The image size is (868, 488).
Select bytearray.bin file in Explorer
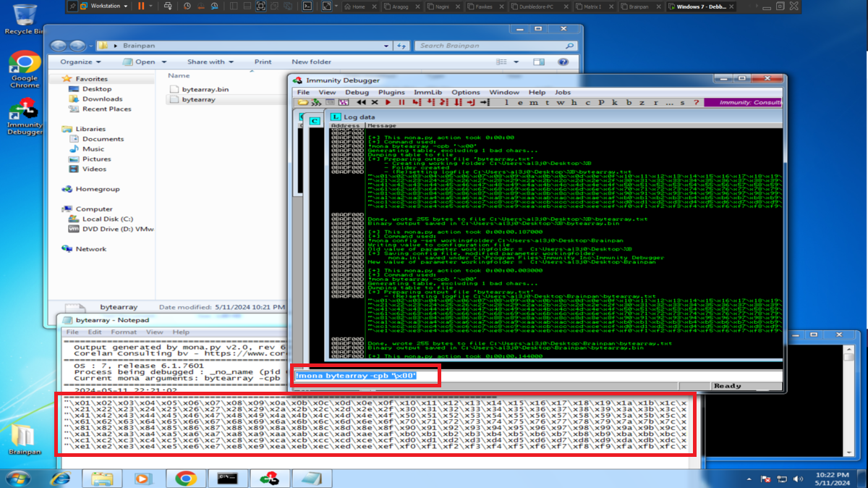pos(205,89)
